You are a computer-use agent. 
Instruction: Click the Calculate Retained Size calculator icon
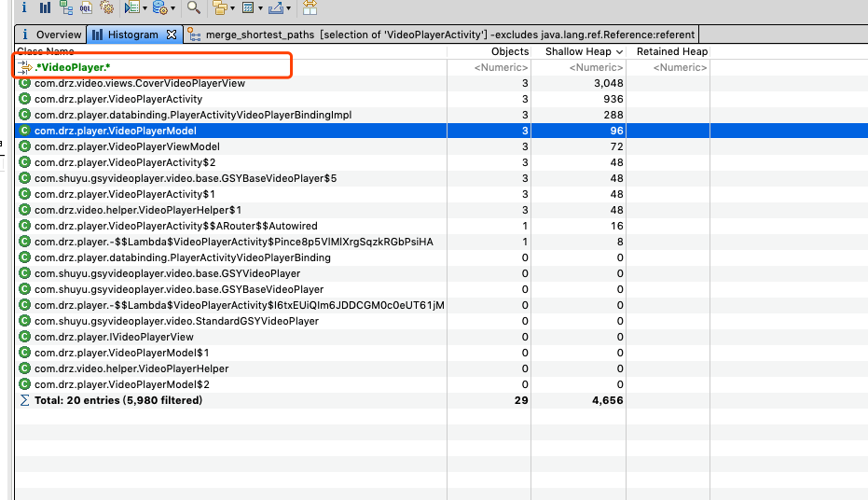pyautogui.click(x=248, y=7)
